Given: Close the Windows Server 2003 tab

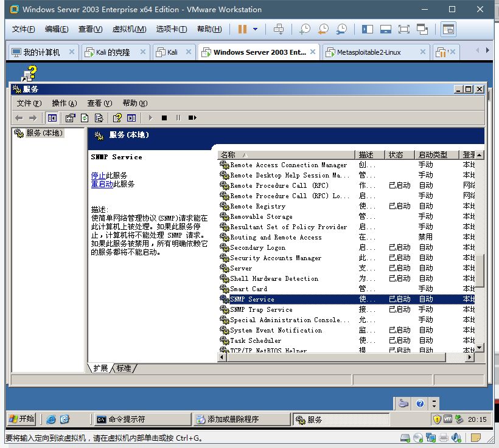Looking at the screenshot, I should 313,52.
